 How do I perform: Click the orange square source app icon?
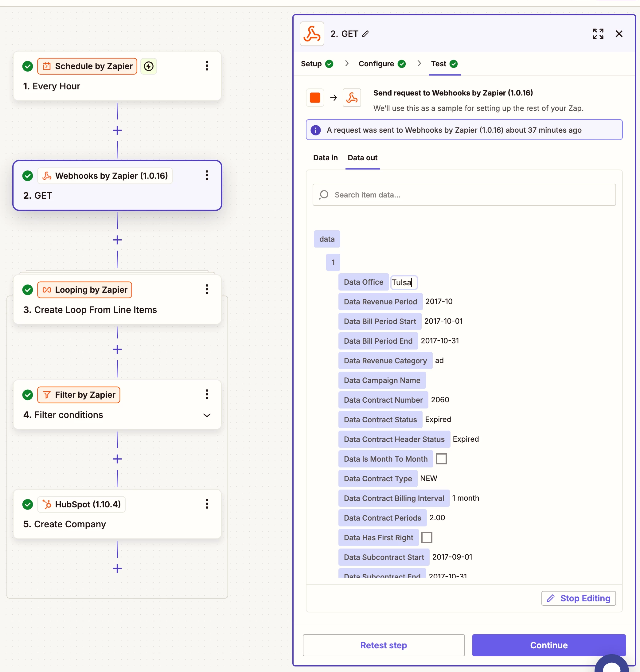[315, 98]
